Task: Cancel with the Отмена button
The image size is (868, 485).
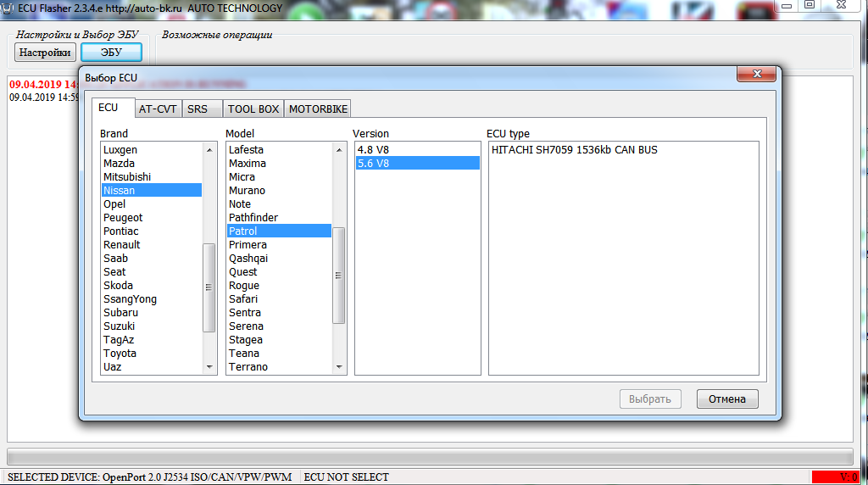Action: [x=727, y=399]
